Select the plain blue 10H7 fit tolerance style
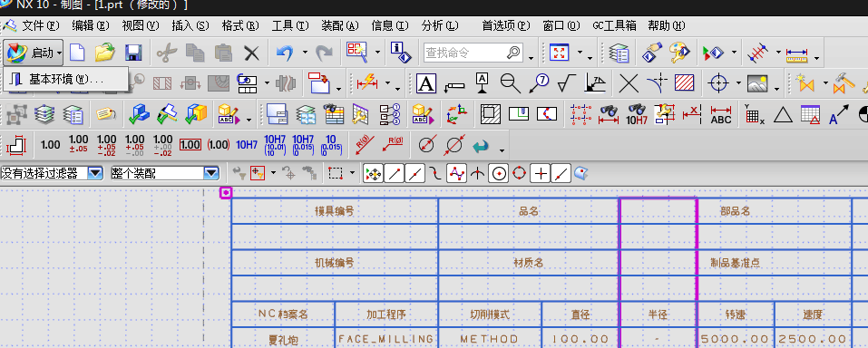The width and height of the screenshot is (868, 348). (x=247, y=144)
